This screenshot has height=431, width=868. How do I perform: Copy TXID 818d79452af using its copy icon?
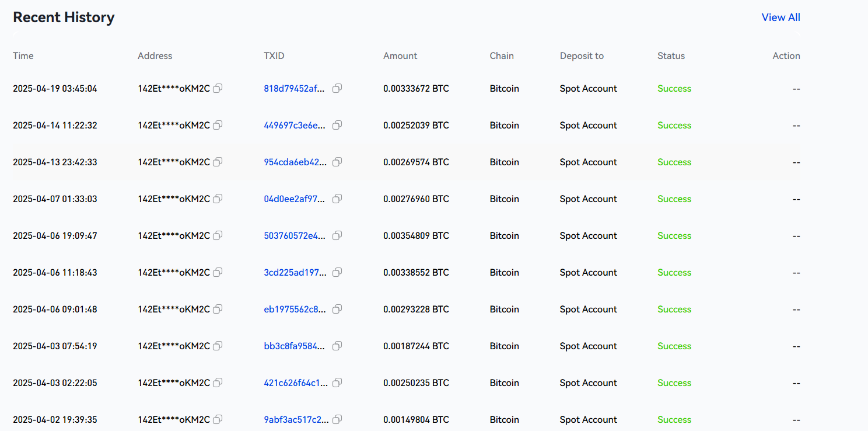click(x=337, y=89)
